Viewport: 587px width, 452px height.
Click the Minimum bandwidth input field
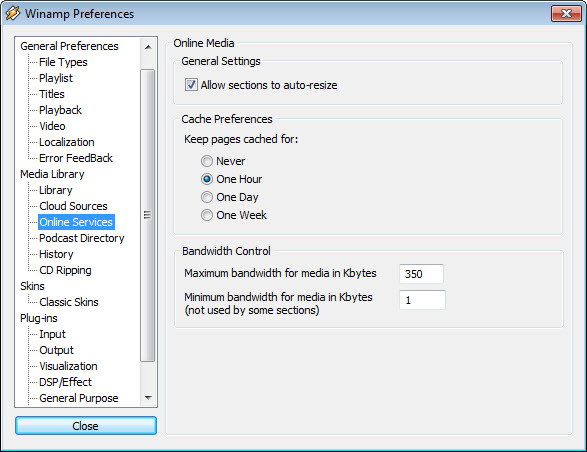point(422,300)
